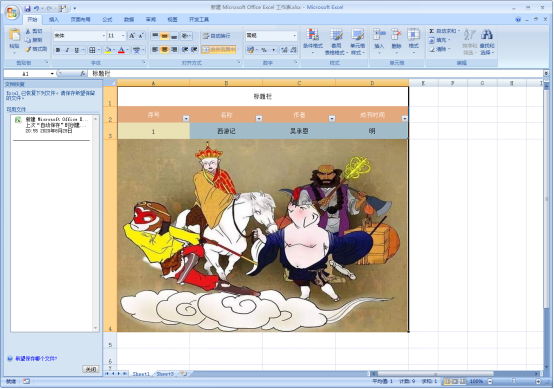The width and height of the screenshot is (554, 389).
Task: Toggle middle vertical alignment
Action: 164,36
